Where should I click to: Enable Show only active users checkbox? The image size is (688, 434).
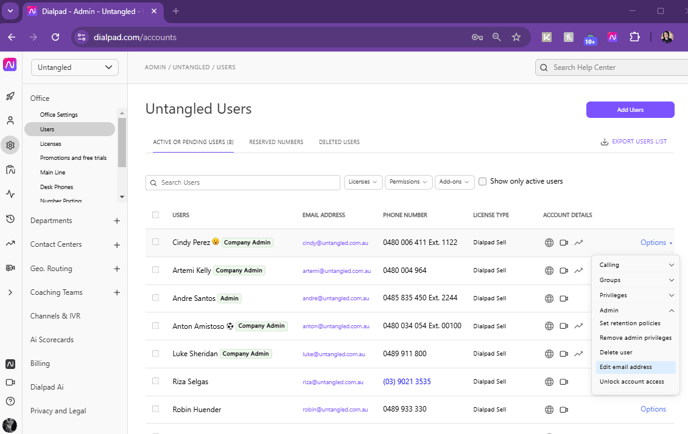[x=482, y=181]
